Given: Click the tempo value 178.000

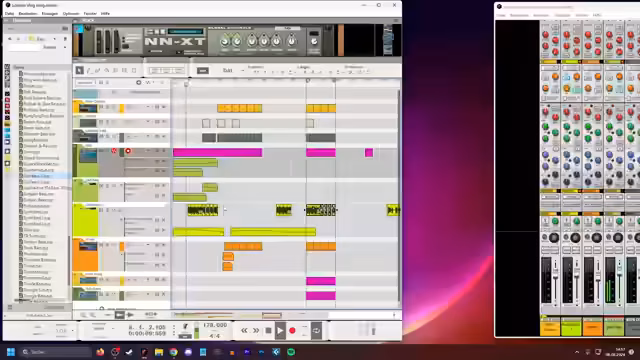Looking at the screenshot, I should tap(215, 325).
